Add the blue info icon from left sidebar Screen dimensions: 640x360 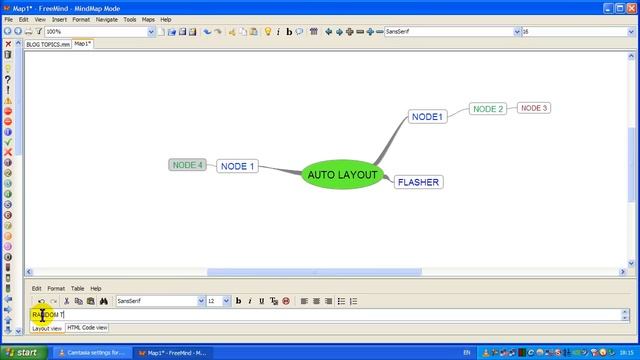(8, 132)
